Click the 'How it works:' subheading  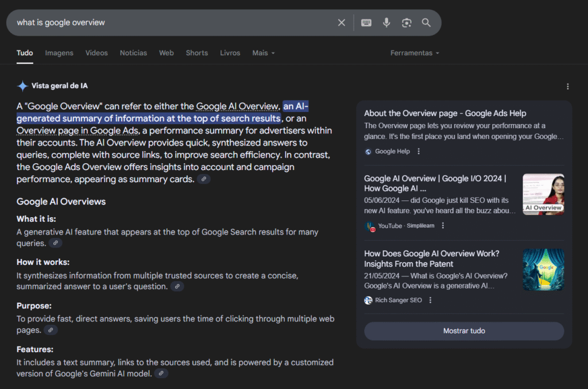tap(43, 262)
